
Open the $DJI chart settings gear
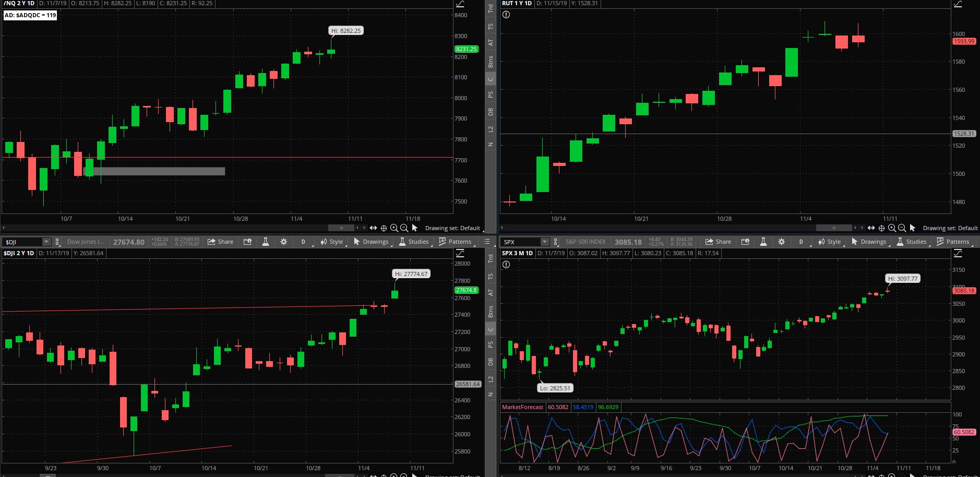pos(283,242)
